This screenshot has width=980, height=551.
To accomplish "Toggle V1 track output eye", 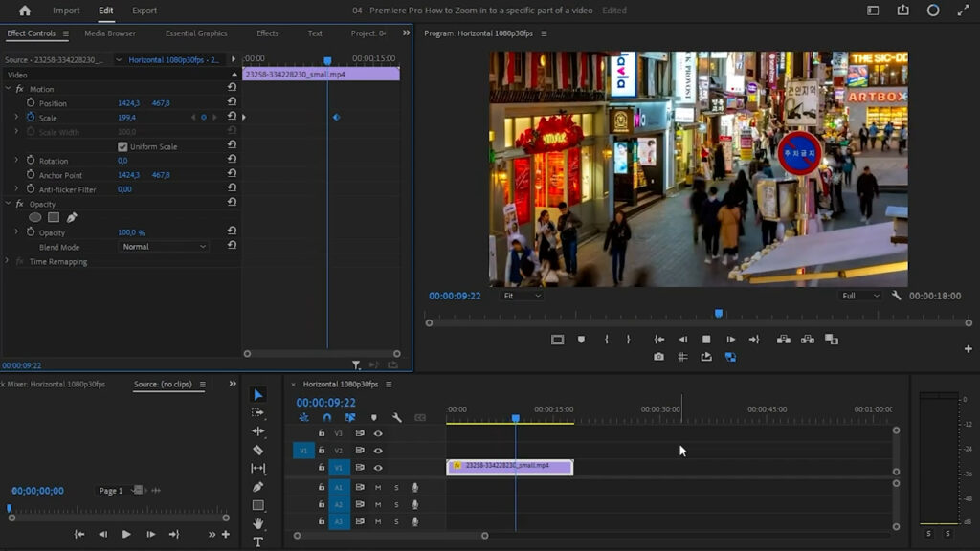I will click(378, 467).
